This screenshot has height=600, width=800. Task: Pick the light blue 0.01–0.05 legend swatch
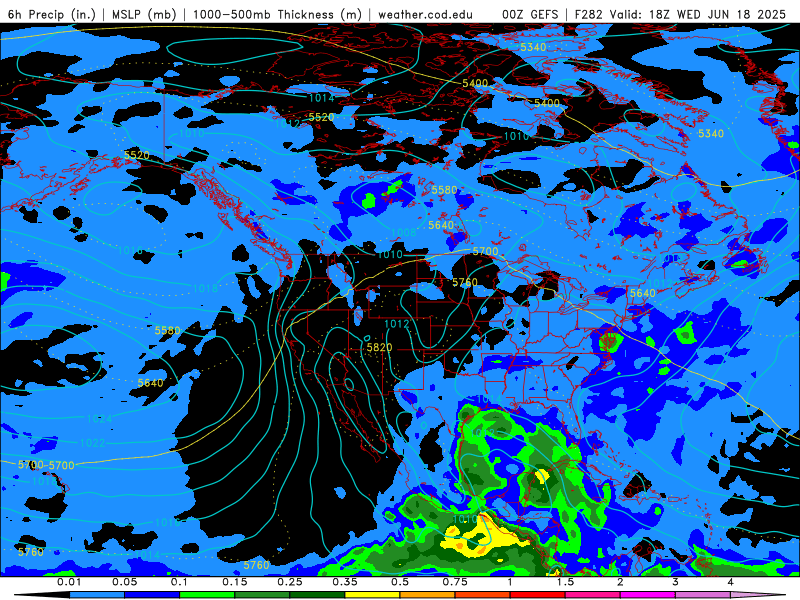[x=97, y=595]
